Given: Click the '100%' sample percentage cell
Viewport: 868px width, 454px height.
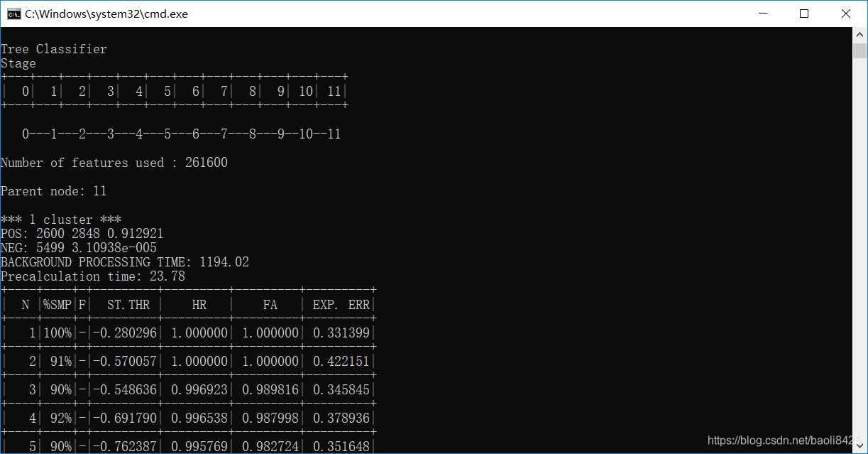Looking at the screenshot, I should 57,333.
